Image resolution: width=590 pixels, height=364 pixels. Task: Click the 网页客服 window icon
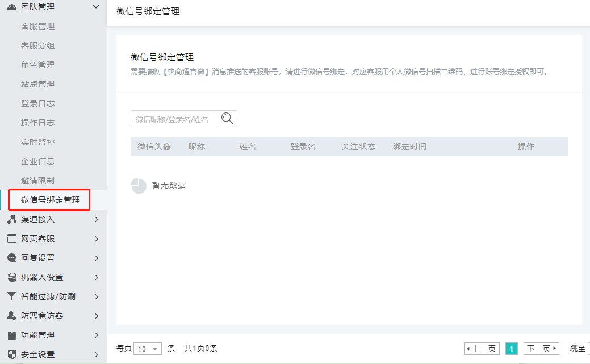(11, 239)
